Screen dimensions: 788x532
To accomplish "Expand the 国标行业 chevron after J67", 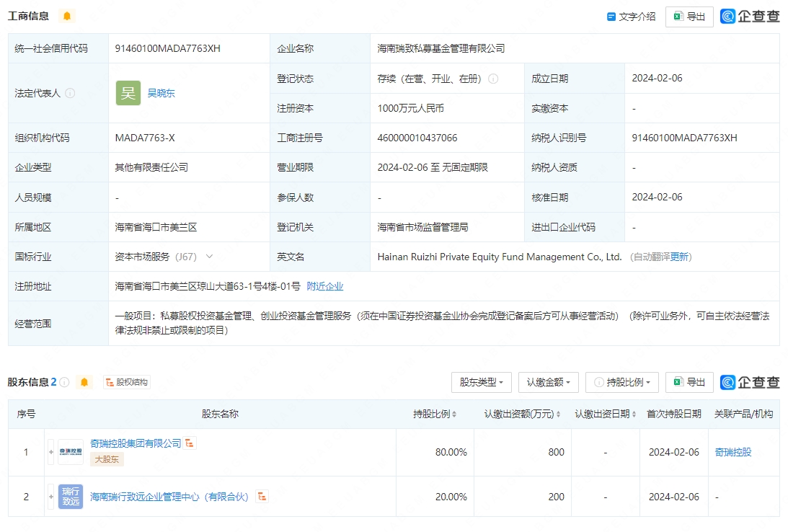I will point(210,256).
